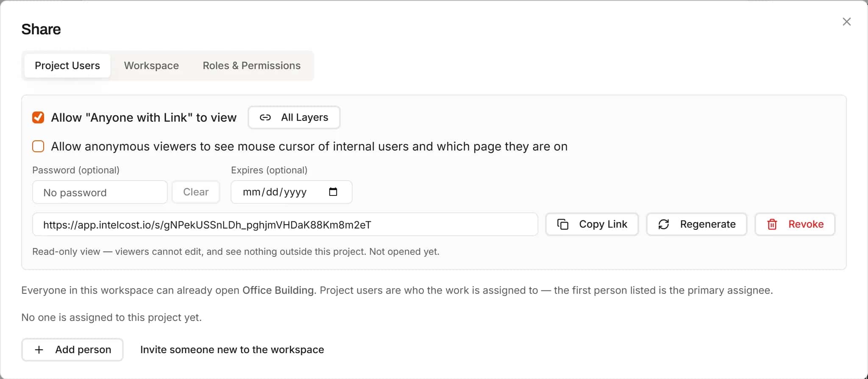Revoke the share link
Screen dimensions: 868x379
pos(795,224)
